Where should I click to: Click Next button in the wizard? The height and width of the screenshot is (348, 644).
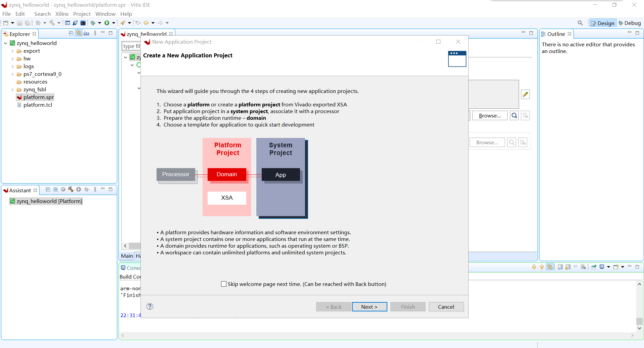pos(370,307)
